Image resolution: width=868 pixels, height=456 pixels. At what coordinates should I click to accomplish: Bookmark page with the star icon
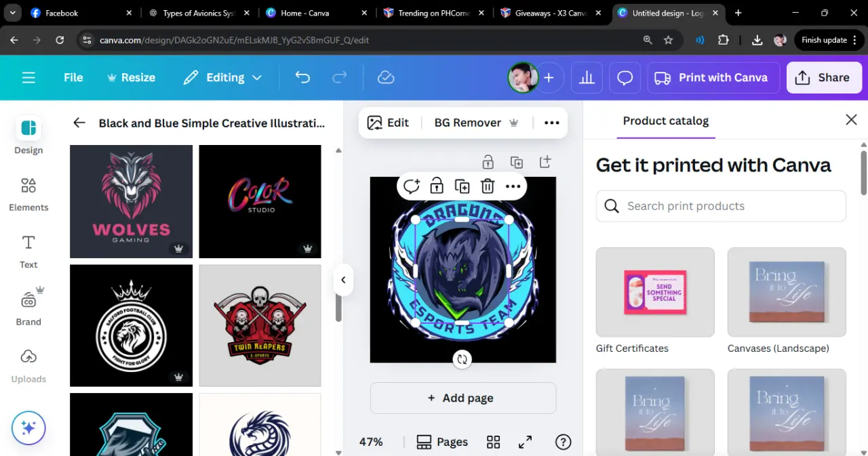pos(668,40)
